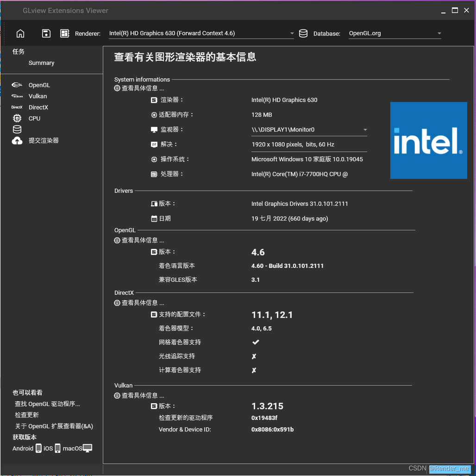
Task: Go to the Home icon in toolbar
Action: coord(20,33)
